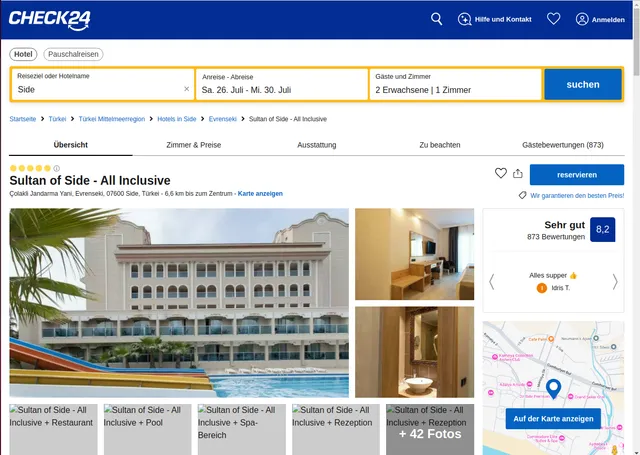The width and height of the screenshot is (640, 455).
Task: Share the hotel via share icon
Action: tap(518, 173)
